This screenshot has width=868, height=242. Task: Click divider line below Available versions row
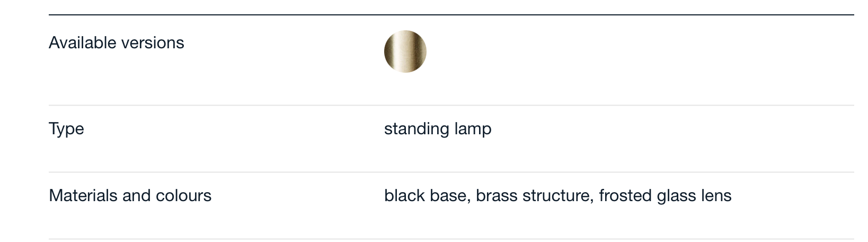coord(451,105)
